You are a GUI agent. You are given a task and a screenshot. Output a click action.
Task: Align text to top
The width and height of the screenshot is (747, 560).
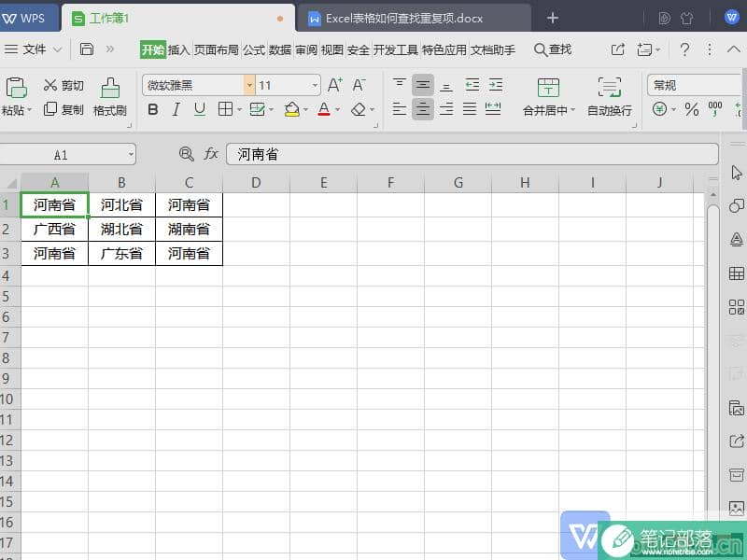tap(400, 85)
